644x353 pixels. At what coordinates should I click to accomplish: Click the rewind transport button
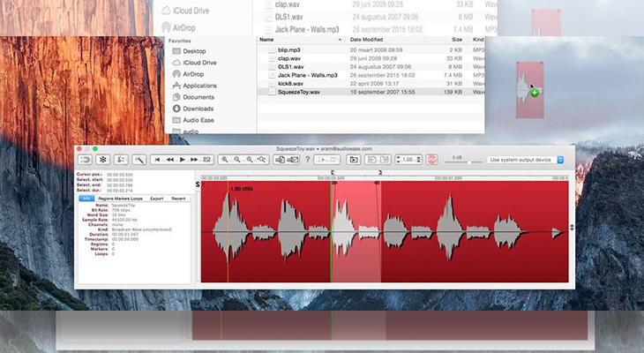click(x=171, y=160)
